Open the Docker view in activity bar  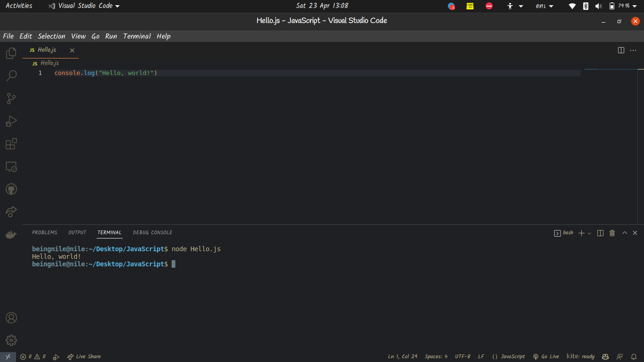coord(11,234)
